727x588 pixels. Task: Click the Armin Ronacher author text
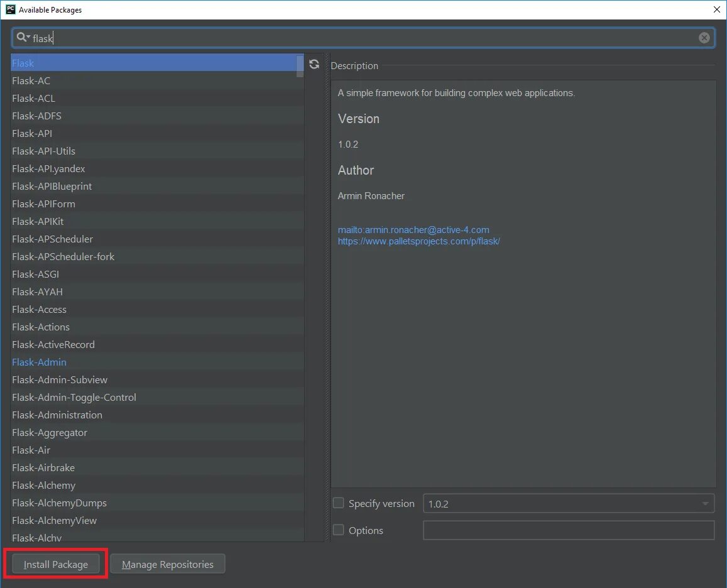coord(371,196)
